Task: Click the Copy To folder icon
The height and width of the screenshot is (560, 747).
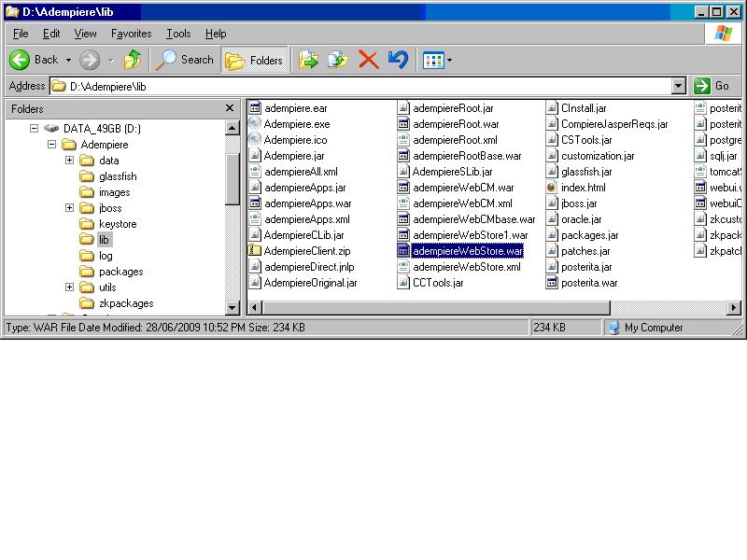Action: 338,60
